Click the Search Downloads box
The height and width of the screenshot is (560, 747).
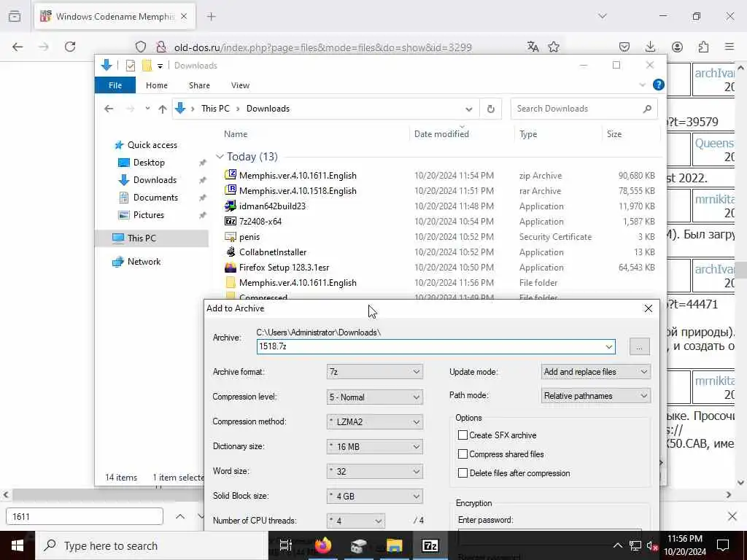coord(584,109)
